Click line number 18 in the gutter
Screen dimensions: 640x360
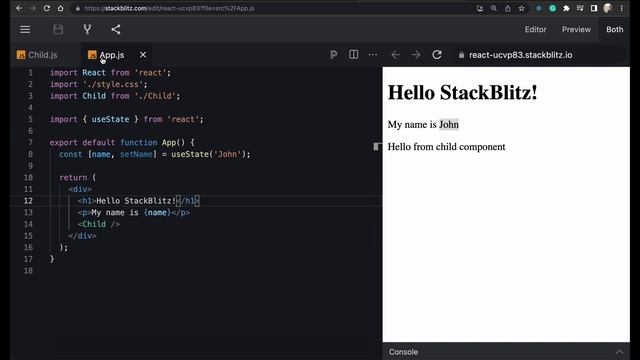pos(28,271)
